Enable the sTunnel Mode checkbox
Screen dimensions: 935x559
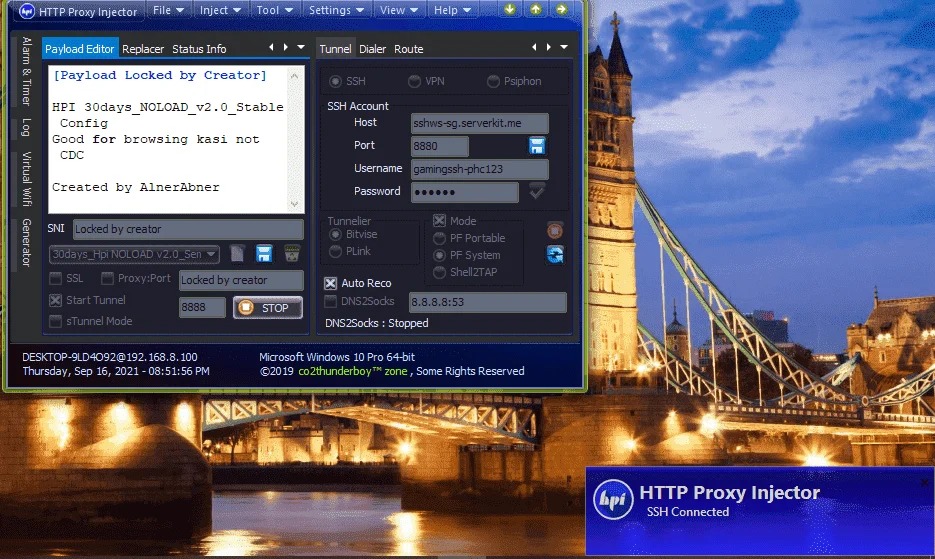tap(55, 321)
